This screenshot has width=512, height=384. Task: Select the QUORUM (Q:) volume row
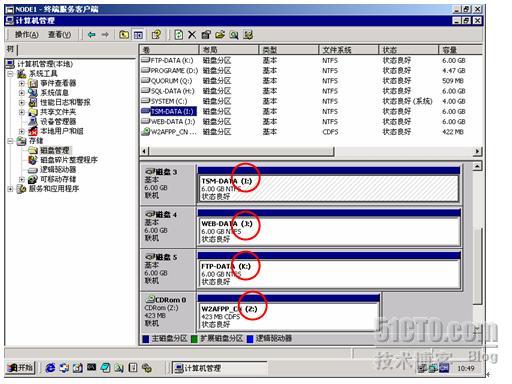[x=311, y=81]
